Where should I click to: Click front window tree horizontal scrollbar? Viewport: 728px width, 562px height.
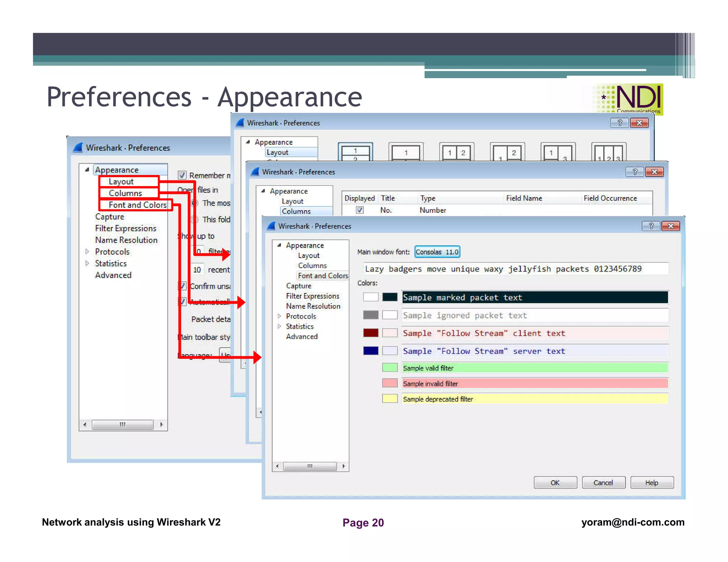point(310,466)
